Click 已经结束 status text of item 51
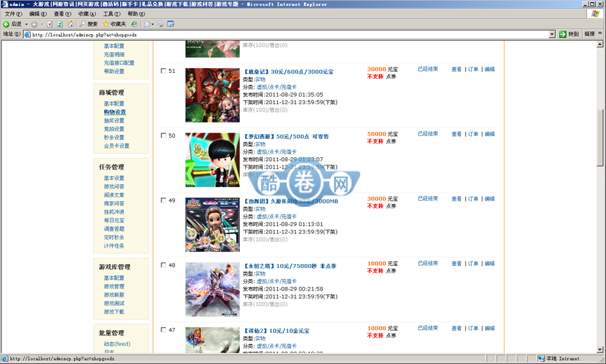Screen dimensions: 606x364 [428, 69]
